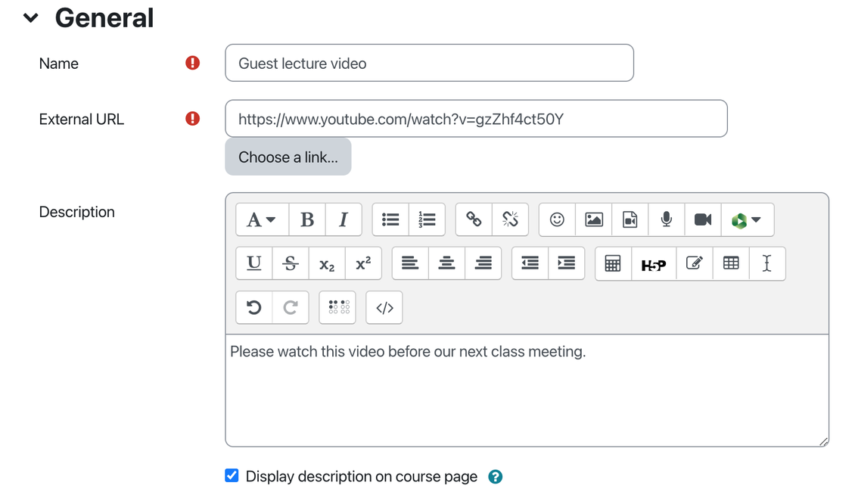Screen dimensions: 855x504
Task: Record video with the camera icon
Action: [703, 219]
